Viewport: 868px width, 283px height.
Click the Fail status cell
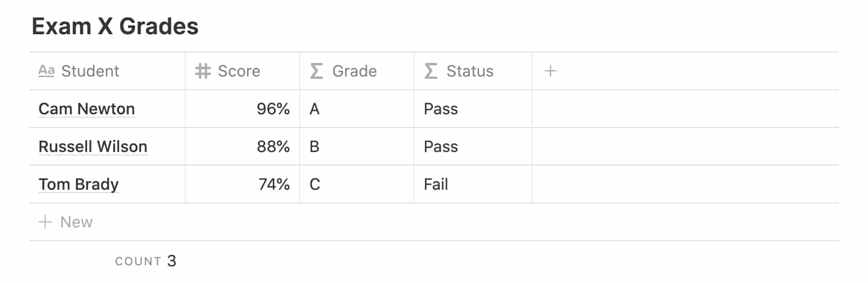473,184
